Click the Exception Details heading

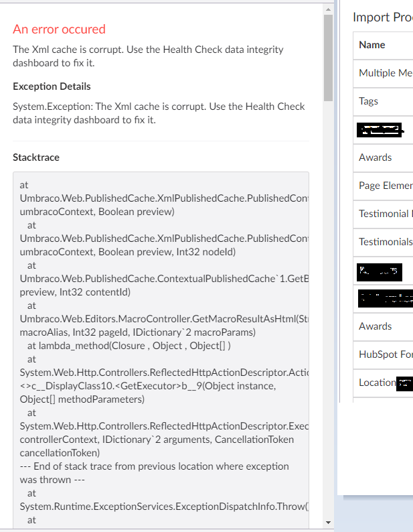tap(52, 86)
